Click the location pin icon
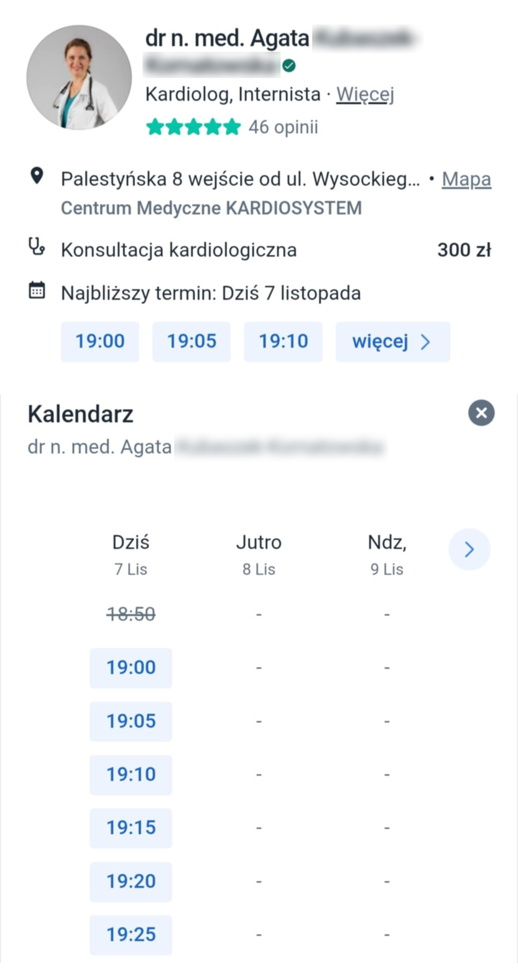The image size is (518, 980). (36, 176)
